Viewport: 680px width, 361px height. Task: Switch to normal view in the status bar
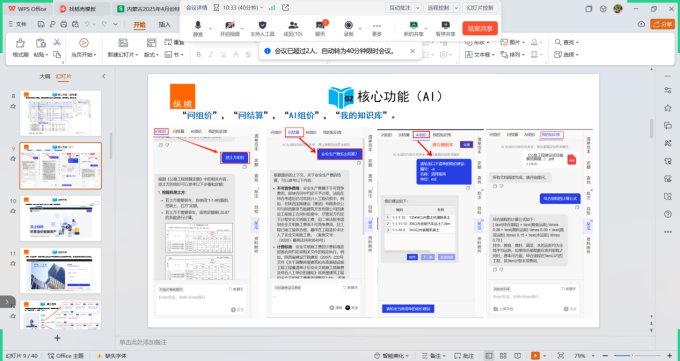[489, 356]
